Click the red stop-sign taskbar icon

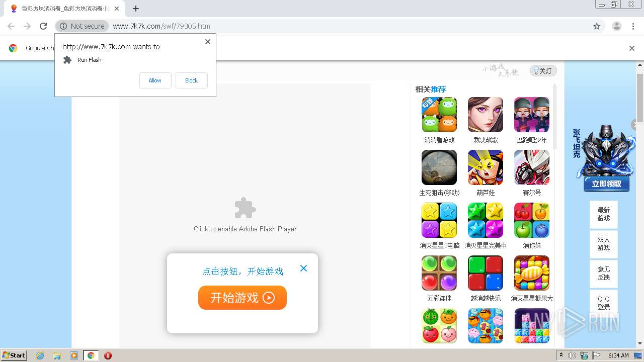[x=108, y=355]
